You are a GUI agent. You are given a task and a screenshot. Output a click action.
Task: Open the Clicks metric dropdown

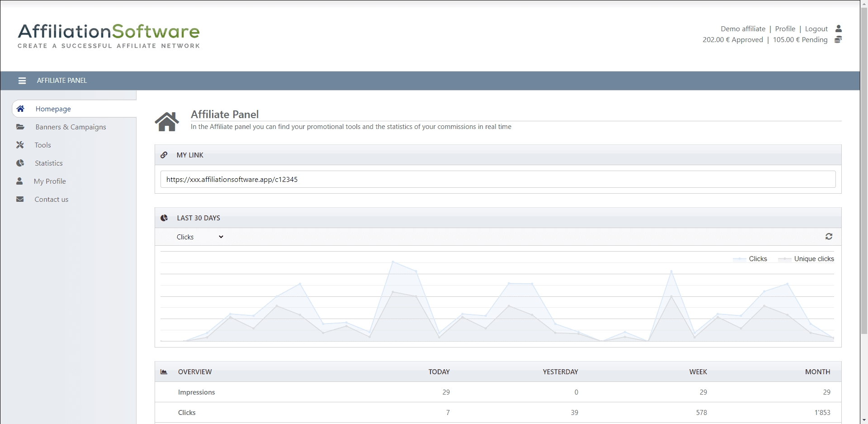tap(199, 237)
